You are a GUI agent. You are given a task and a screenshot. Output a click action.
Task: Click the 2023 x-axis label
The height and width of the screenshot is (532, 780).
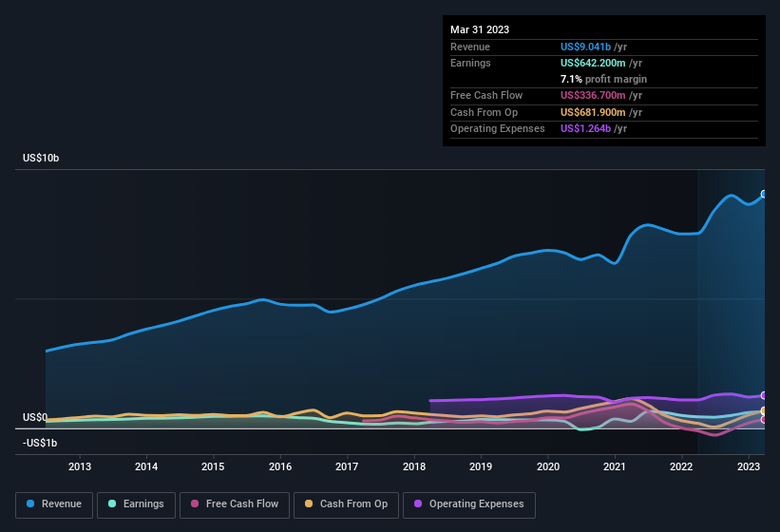pos(748,466)
